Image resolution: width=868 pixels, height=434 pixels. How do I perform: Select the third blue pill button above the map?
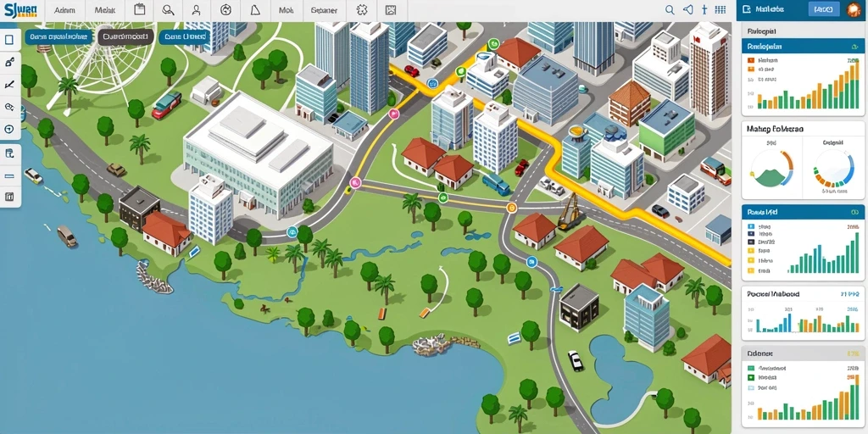tap(184, 36)
